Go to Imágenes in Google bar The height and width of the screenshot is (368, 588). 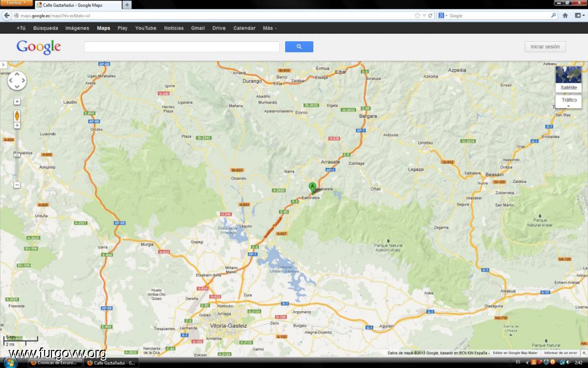[x=77, y=28]
